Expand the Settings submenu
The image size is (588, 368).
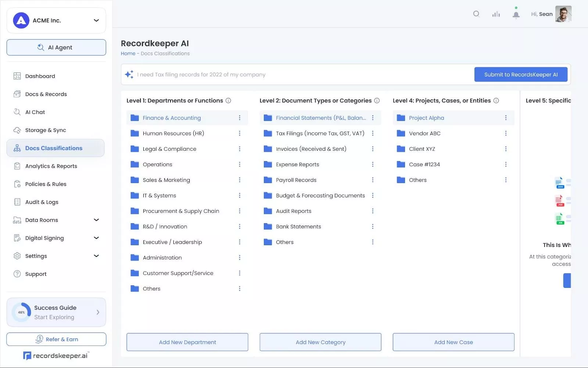[96, 256]
